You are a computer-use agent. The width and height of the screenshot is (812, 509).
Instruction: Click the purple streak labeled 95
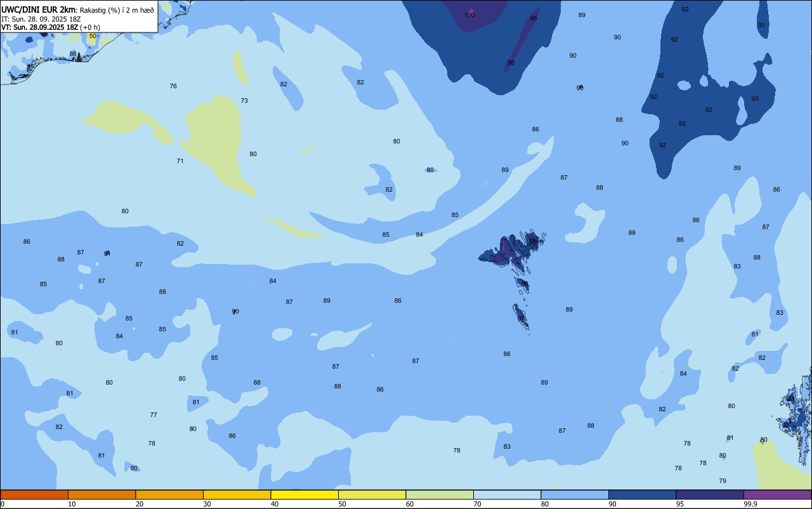tap(521, 41)
